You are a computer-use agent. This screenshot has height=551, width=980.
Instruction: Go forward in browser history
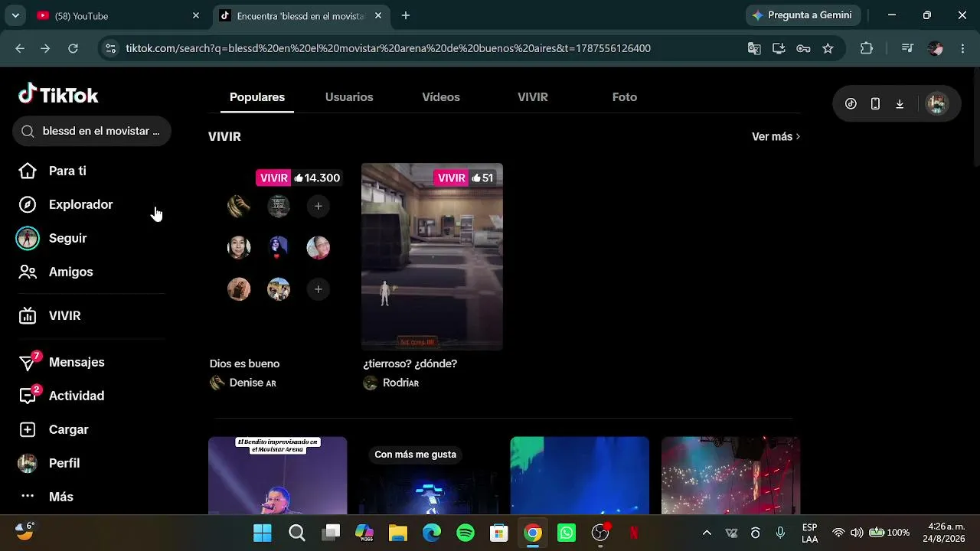[45, 48]
